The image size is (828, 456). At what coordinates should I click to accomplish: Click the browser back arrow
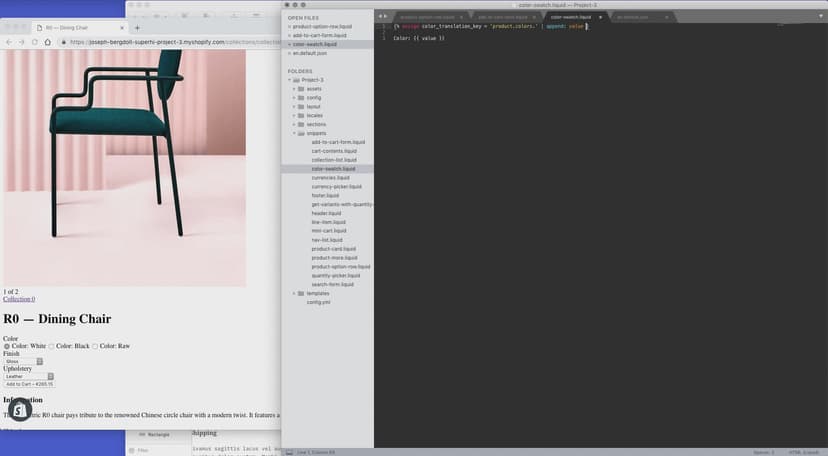coord(8,42)
